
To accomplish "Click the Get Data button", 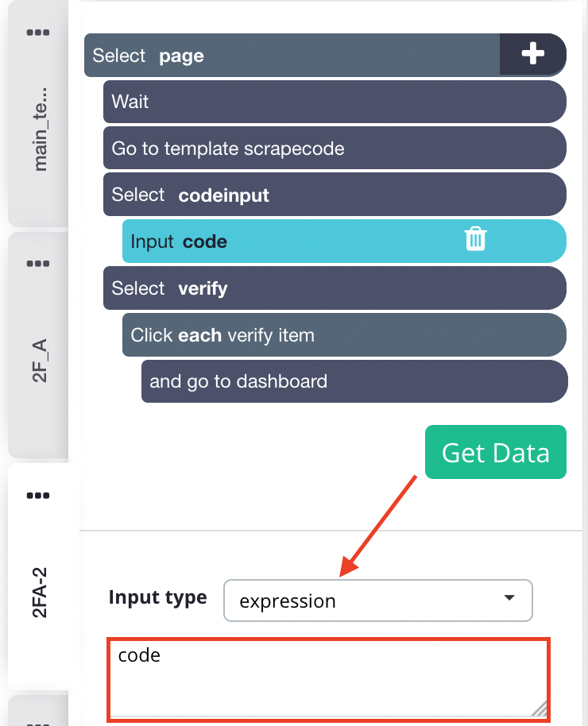I will (x=495, y=452).
